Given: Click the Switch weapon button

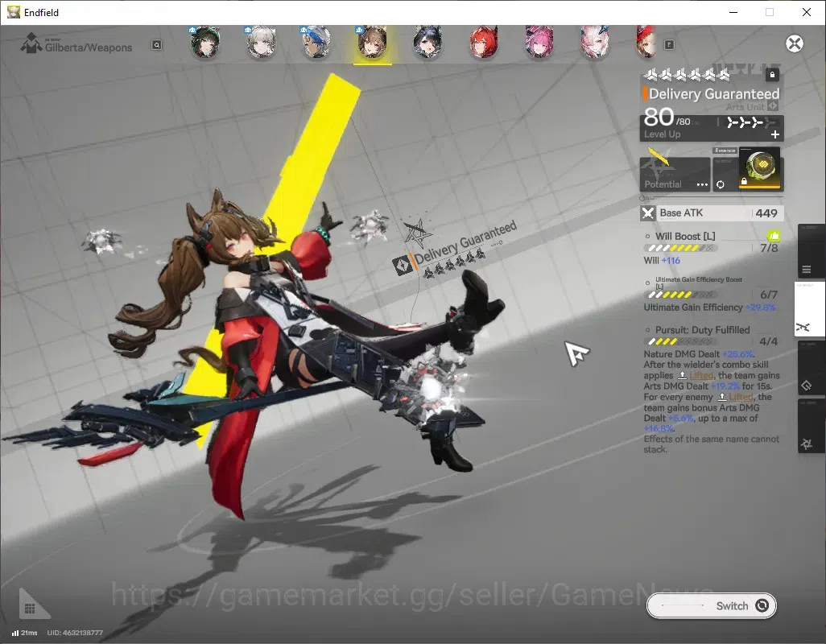Looking at the screenshot, I should 711,605.
